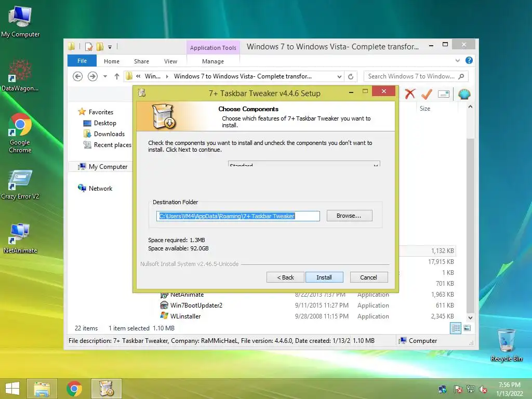Click the Install button
Viewport: 532px width, 399px height.
click(x=324, y=277)
